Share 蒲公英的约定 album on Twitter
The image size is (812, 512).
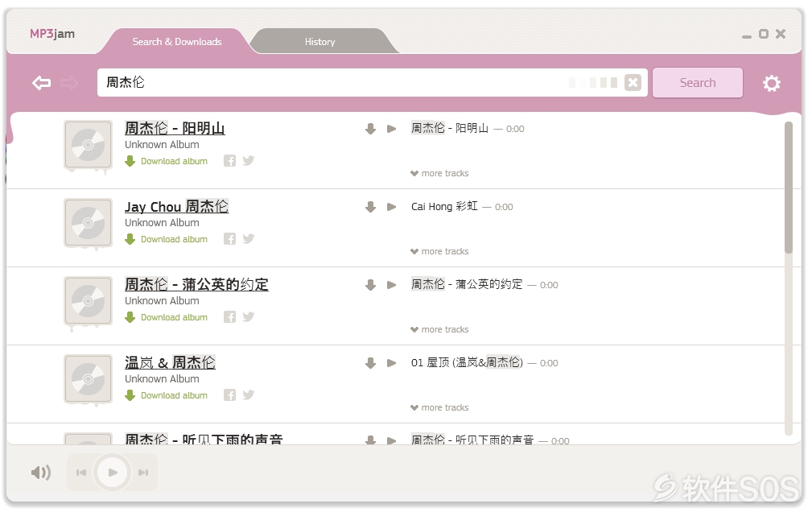pyautogui.click(x=249, y=317)
